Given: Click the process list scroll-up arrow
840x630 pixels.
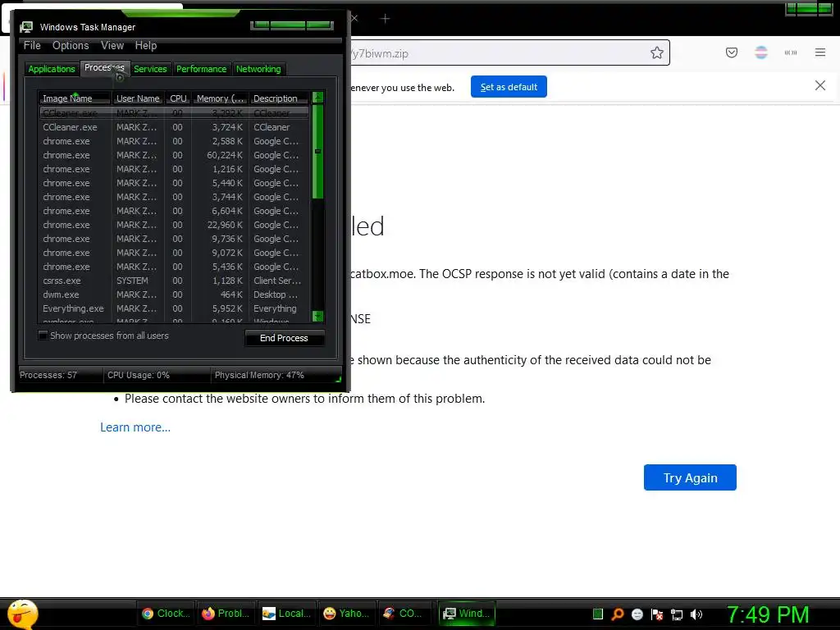Looking at the screenshot, I should (317, 98).
